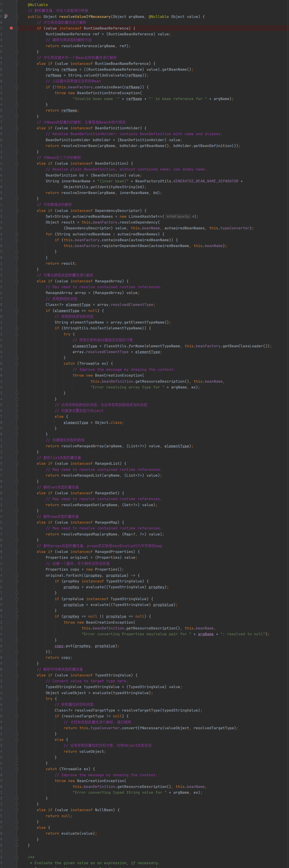Click getElementTypeName method call
This screenshot has height=868, width=289.
[144, 322]
